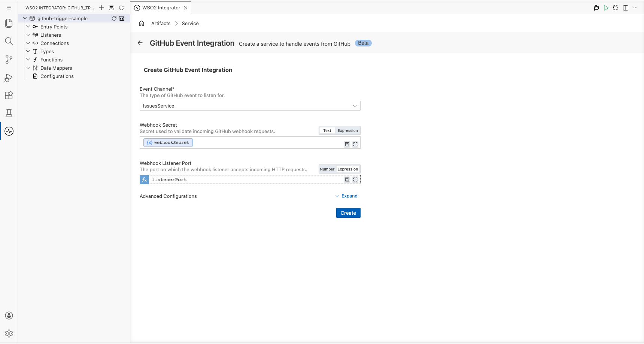
Task: Run the integration with play icon
Action: point(606,8)
